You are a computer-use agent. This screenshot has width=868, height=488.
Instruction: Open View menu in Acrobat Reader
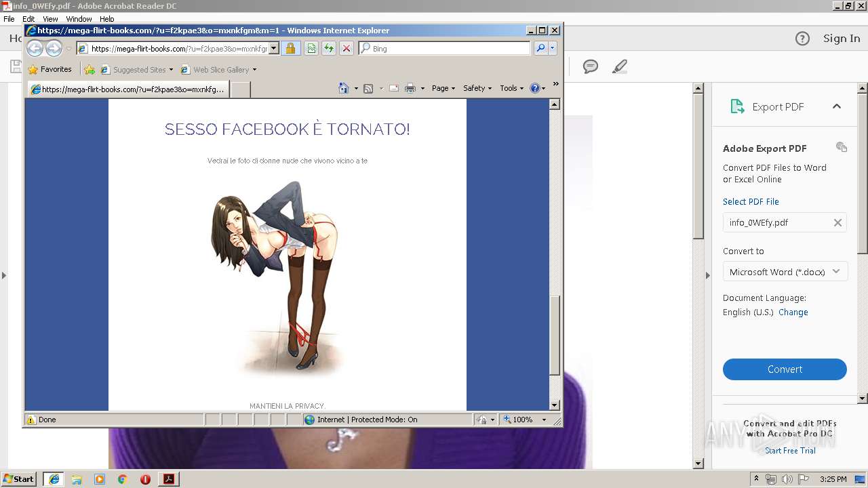tap(50, 19)
